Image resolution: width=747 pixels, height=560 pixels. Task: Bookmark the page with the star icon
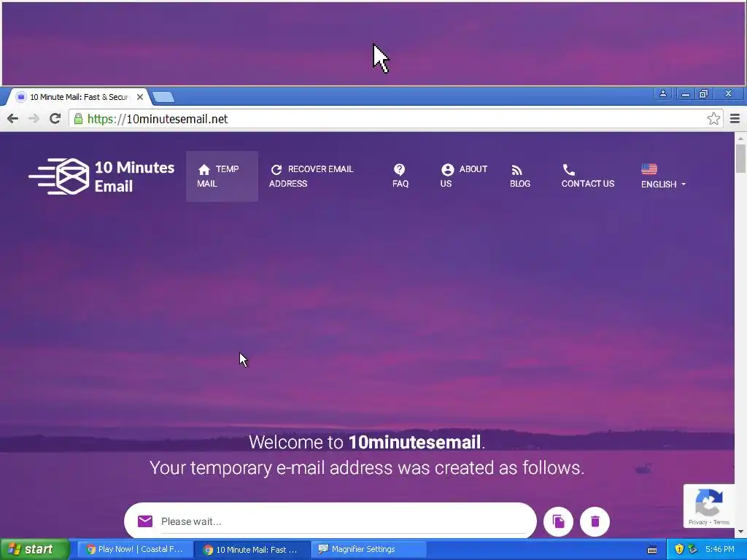click(713, 119)
